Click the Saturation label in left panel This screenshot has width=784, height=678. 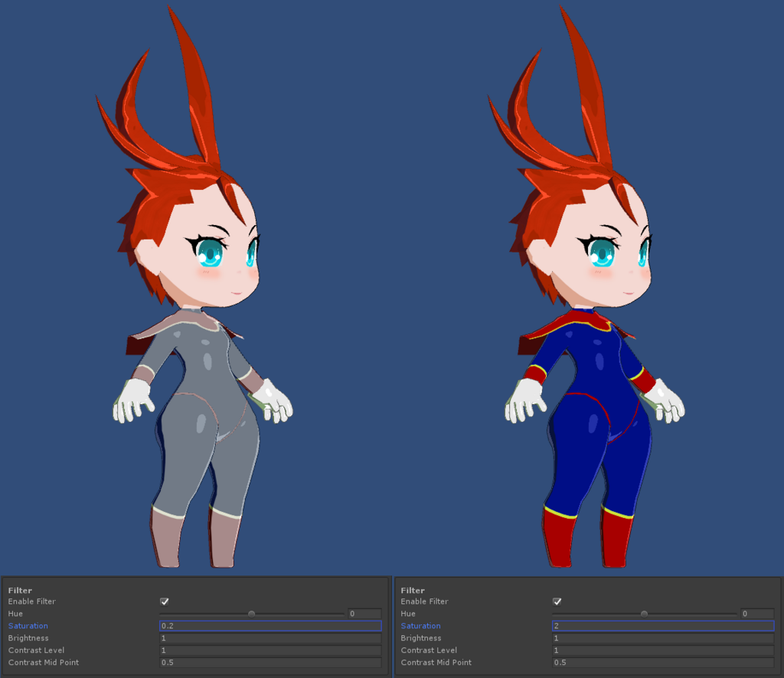tap(28, 625)
